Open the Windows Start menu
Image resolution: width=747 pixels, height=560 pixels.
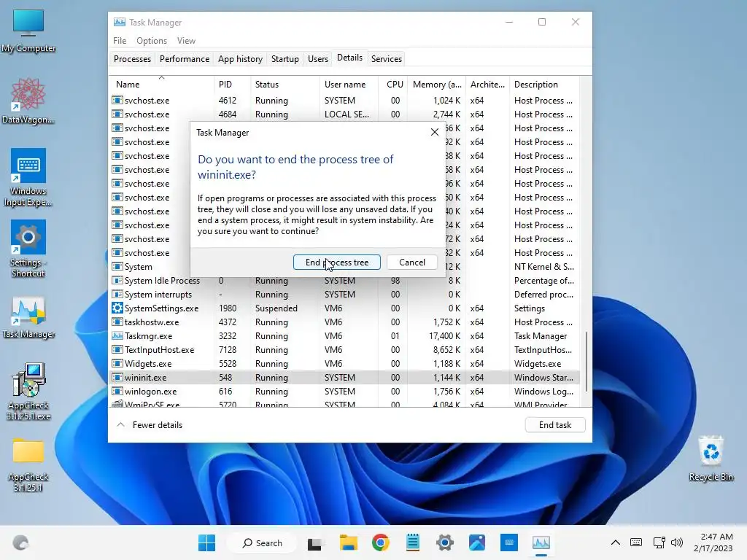206,542
